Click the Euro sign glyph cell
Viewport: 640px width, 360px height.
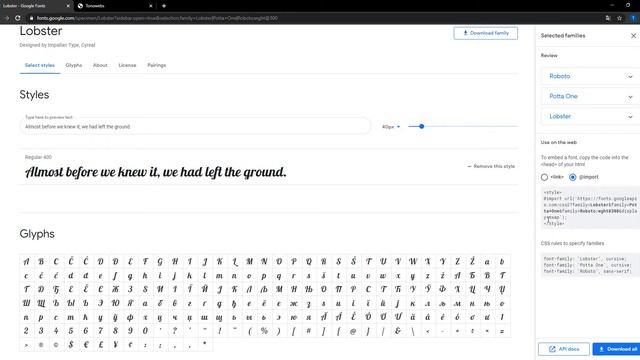pyautogui.click(x=86, y=345)
